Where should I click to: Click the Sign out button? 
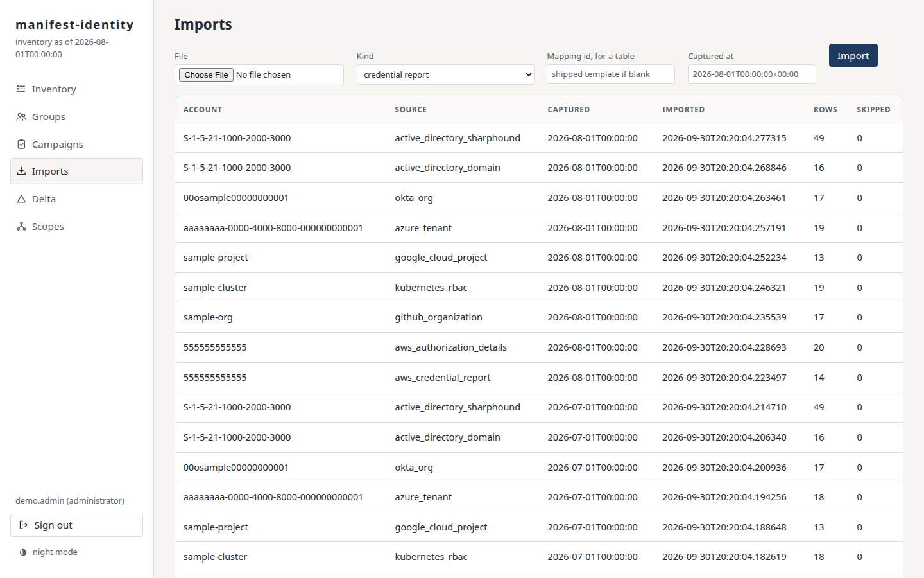point(76,525)
